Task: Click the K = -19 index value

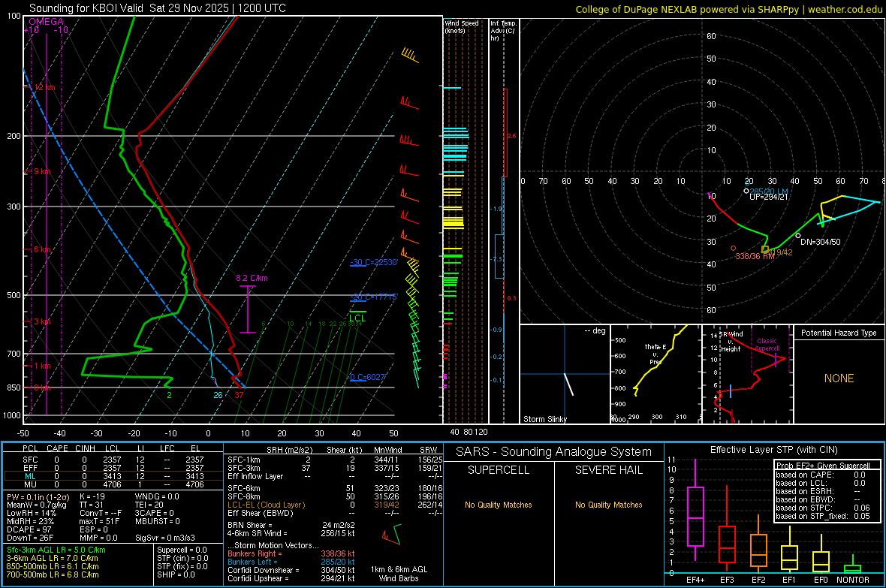Action: tap(92, 496)
